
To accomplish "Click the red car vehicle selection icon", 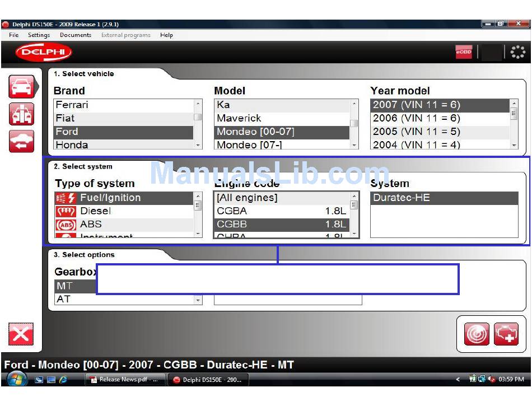I will 21,87.
